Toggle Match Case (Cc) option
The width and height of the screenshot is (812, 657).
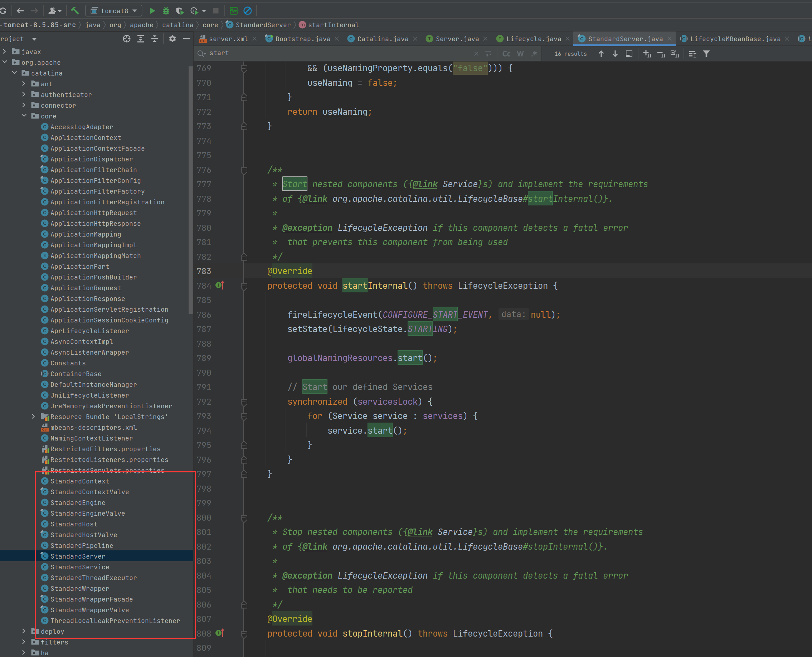point(506,54)
